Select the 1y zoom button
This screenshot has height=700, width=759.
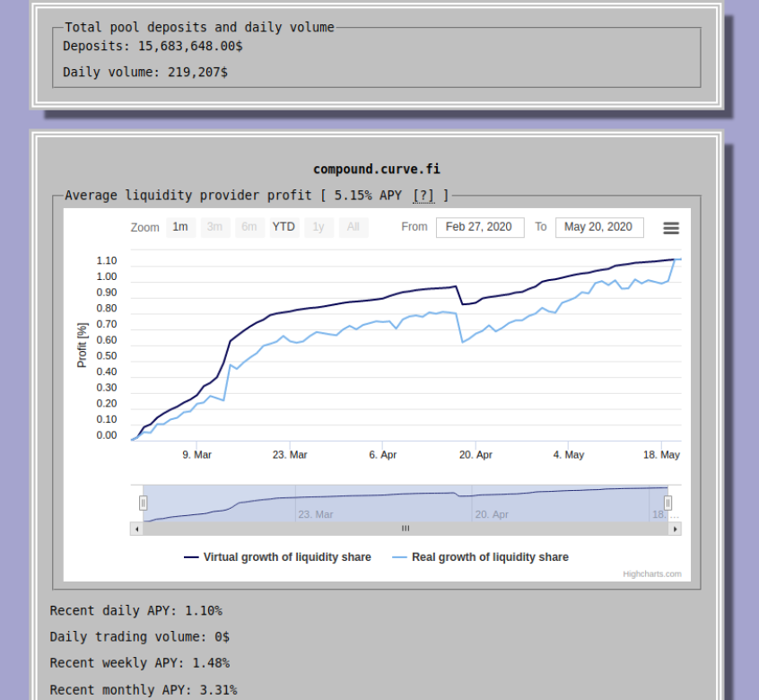click(x=318, y=227)
